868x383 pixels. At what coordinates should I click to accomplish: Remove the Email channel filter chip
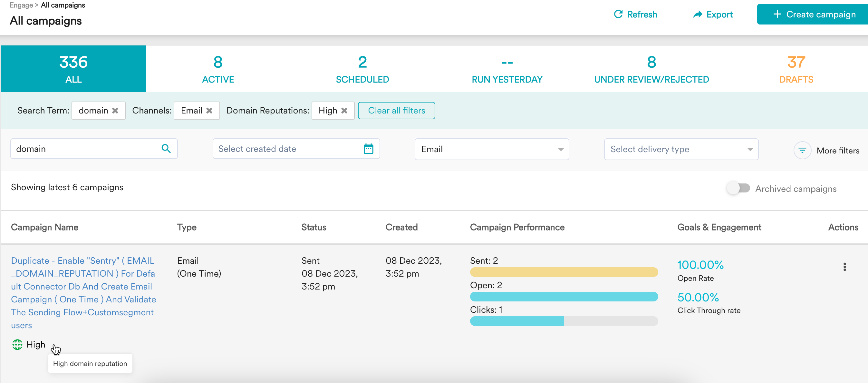(x=209, y=111)
